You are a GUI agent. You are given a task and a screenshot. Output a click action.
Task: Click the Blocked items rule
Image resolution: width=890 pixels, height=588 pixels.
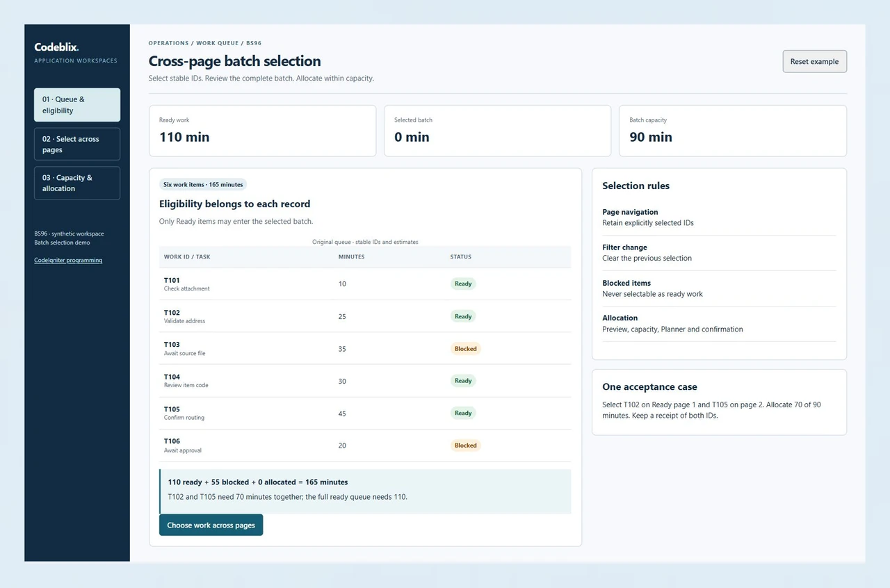pyautogui.click(x=719, y=288)
